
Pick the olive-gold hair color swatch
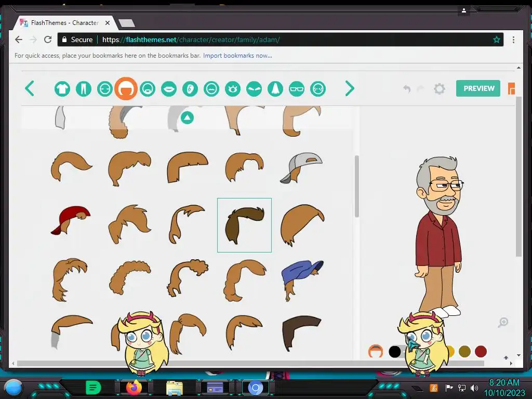tap(464, 352)
